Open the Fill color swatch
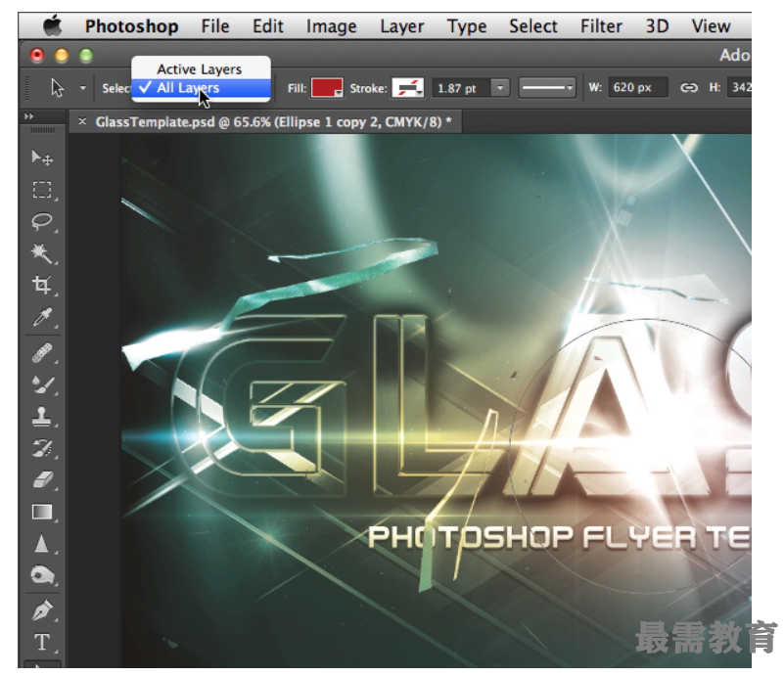This screenshot has height=676, width=784. [327, 88]
